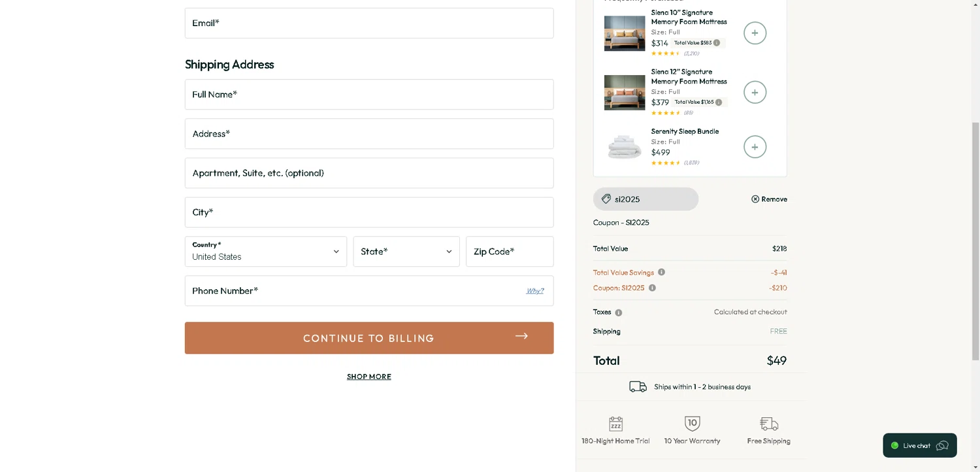The height and width of the screenshot is (472, 980).
Task: Click info icon next to Total Value $583
Action: 717,43
